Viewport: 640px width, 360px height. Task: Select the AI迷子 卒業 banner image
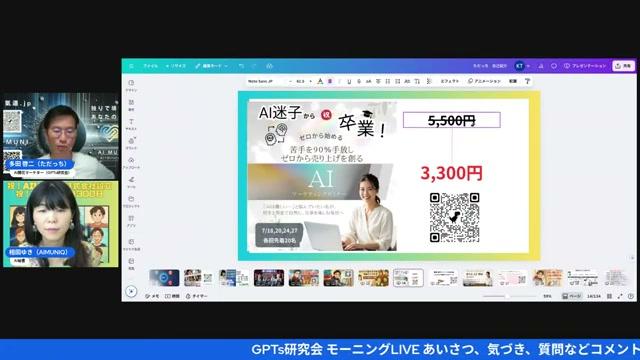[322, 176]
